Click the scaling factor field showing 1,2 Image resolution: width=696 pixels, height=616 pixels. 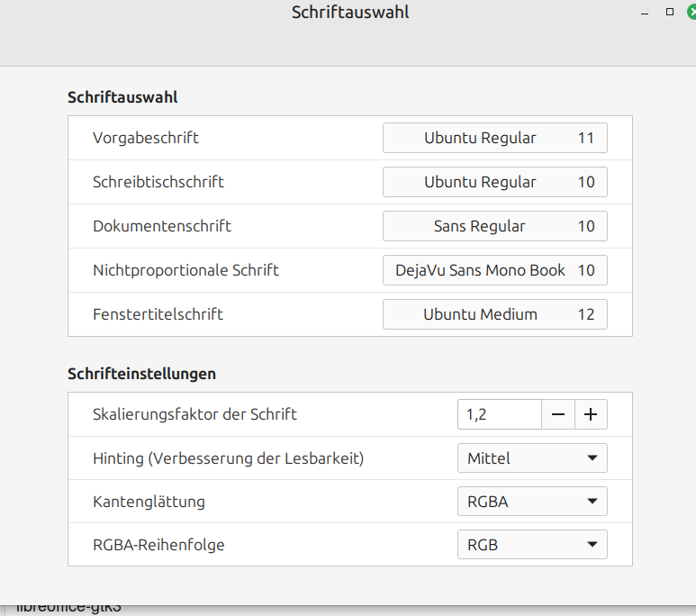499,414
